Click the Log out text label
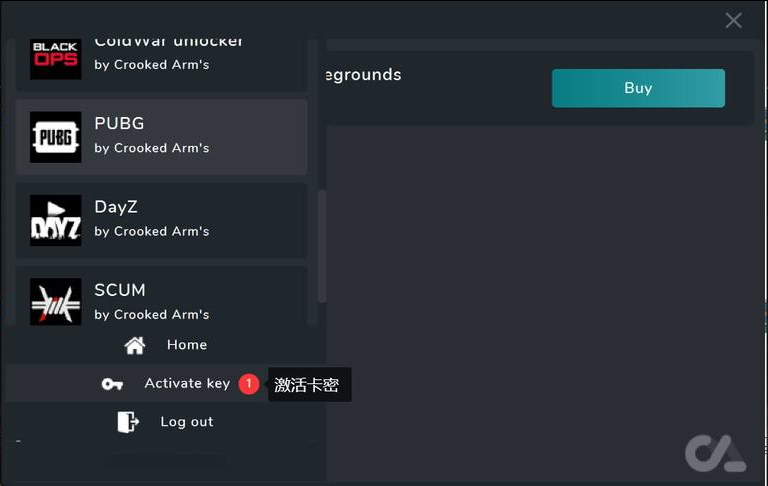768x486 pixels. (x=187, y=422)
